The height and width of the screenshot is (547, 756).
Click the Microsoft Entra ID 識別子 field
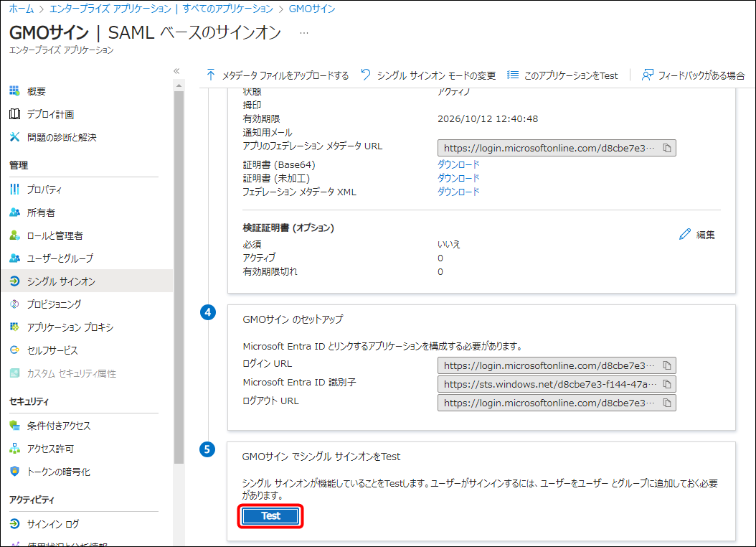[557, 385]
